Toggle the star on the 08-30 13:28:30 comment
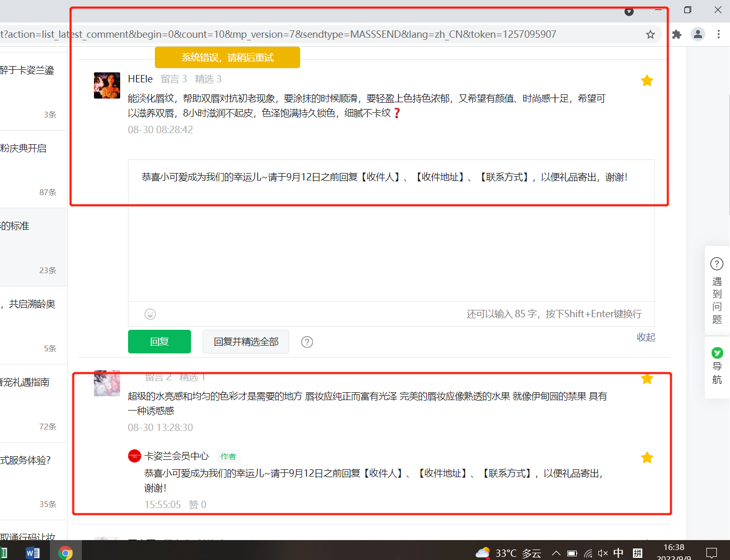 (647, 379)
